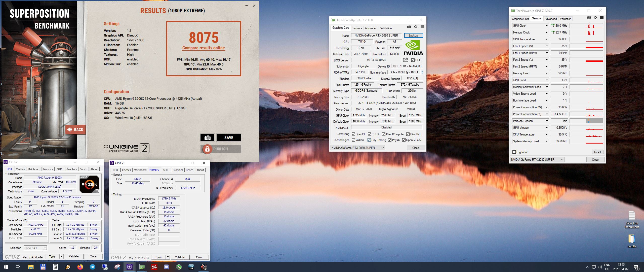Open Advanced tab in GPU-Z Sensors window
This screenshot has height=272, width=644.
[x=550, y=19]
